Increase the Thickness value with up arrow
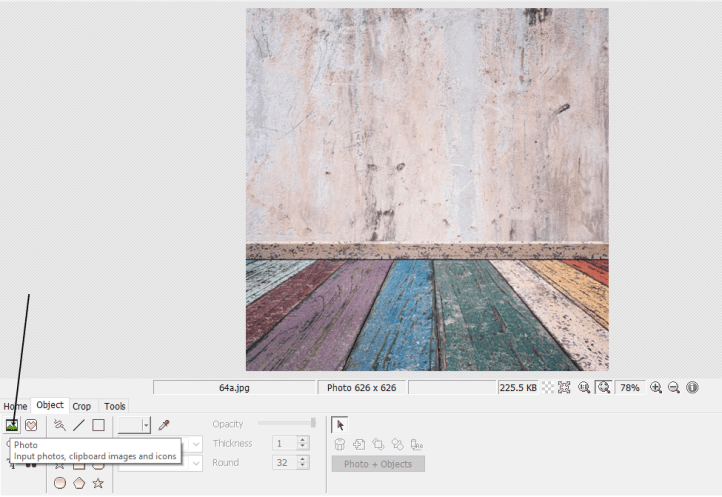 click(x=303, y=439)
